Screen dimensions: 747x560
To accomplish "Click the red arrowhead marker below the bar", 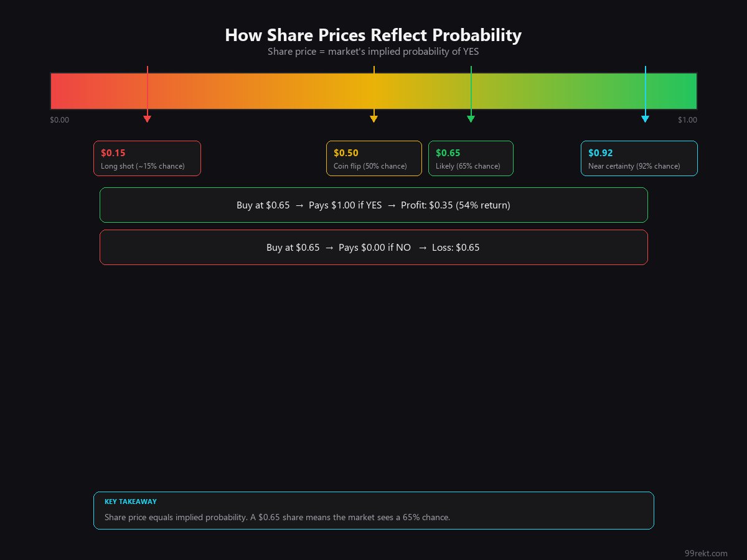I will click(147, 119).
